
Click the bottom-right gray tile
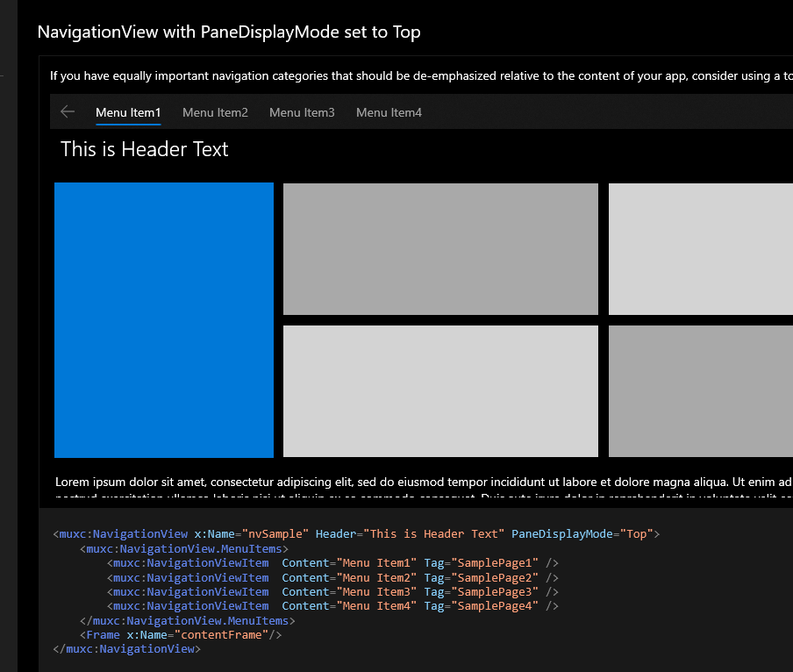pos(700,390)
